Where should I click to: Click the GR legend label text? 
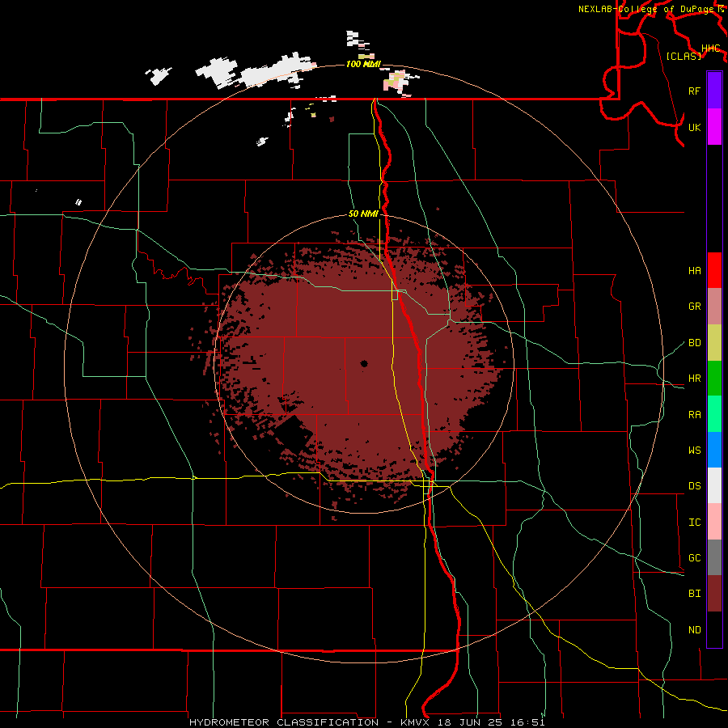pos(694,307)
